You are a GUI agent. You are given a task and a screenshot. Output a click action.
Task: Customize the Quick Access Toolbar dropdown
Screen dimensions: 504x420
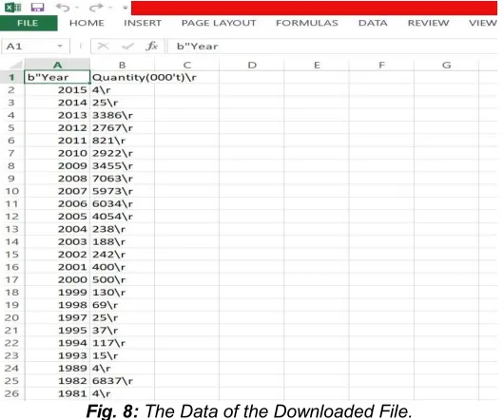126,8
